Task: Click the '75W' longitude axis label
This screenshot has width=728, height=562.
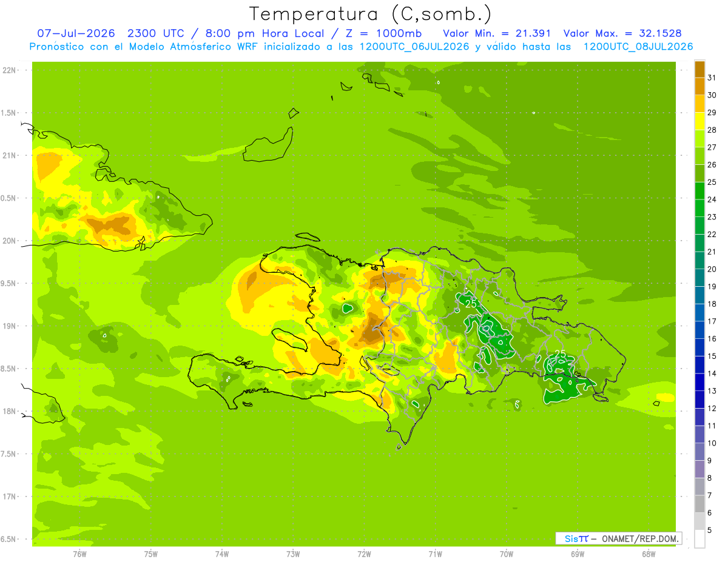Action: pyautogui.click(x=151, y=554)
